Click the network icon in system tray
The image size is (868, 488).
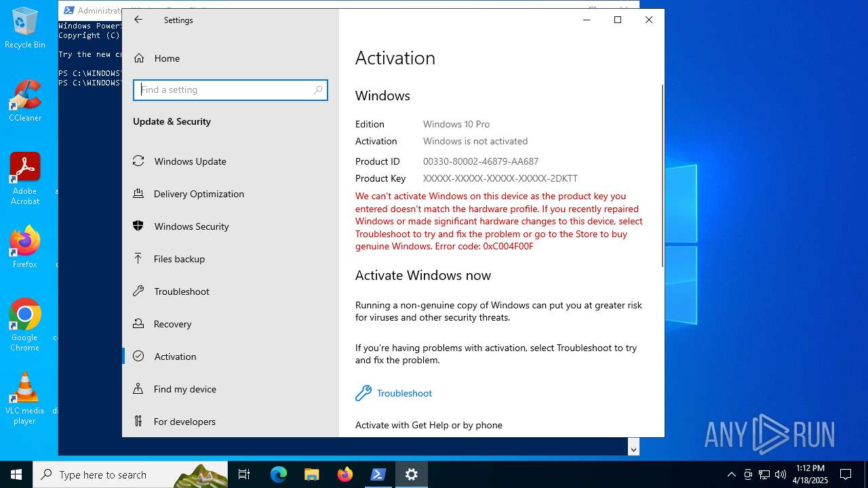pos(764,474)
